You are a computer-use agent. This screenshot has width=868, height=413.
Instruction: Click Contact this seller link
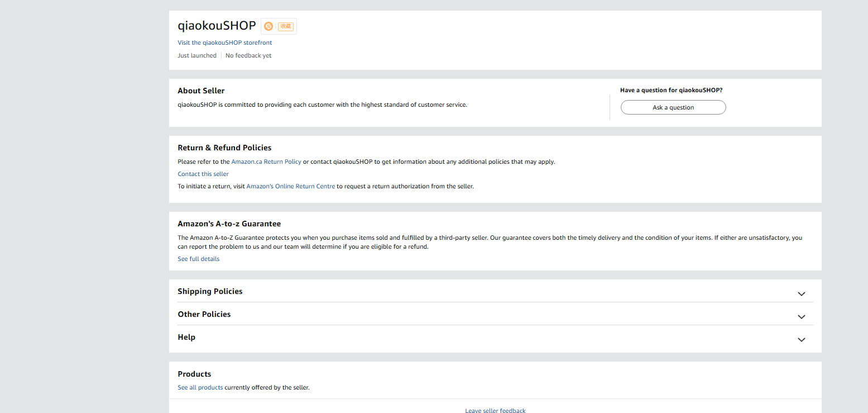(203, 174)
